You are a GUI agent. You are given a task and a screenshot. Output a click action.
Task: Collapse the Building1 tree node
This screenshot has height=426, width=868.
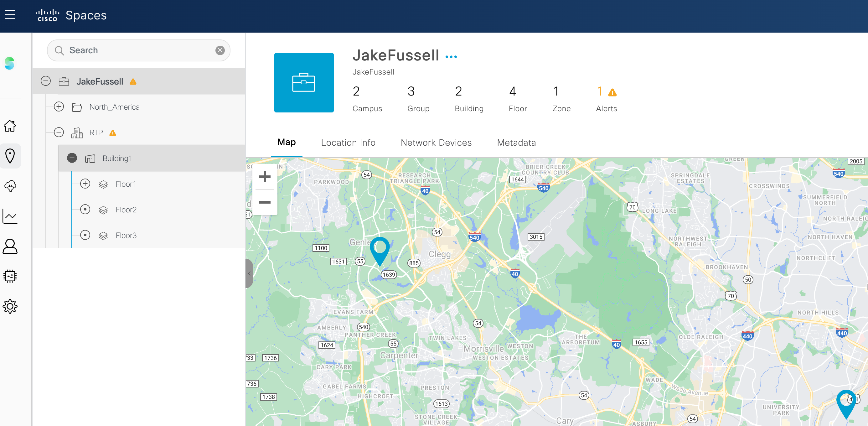(72, 158)
